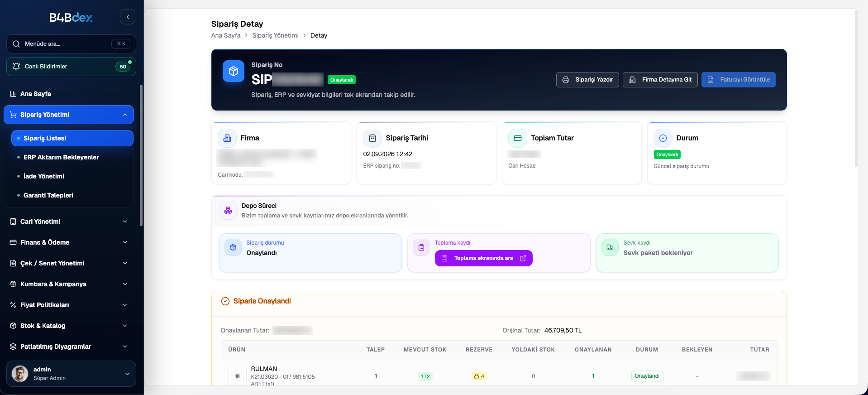Image resolution: width=868 pixels, height=395 pixels.
Task: Focus the Menüde ara search field
Action: 71,44
